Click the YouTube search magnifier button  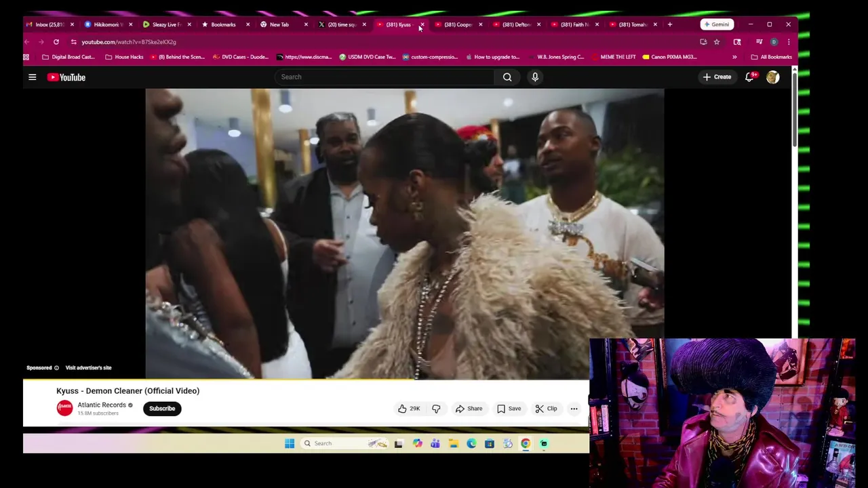[507, 77]
